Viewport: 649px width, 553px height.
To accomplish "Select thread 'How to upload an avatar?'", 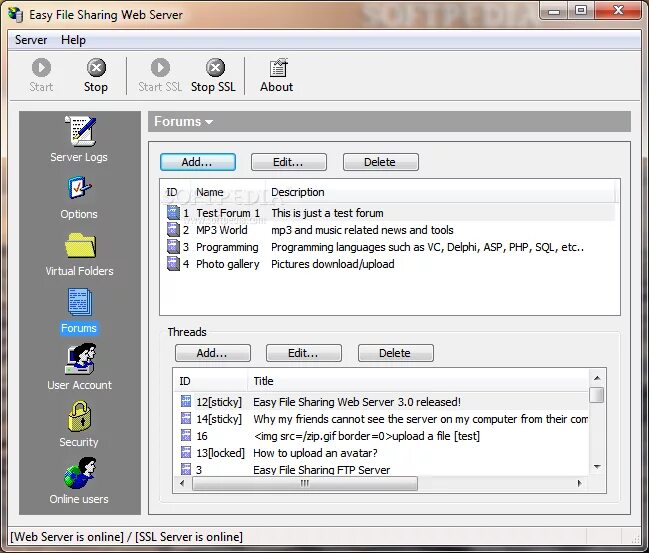I will tap(315, 453).
